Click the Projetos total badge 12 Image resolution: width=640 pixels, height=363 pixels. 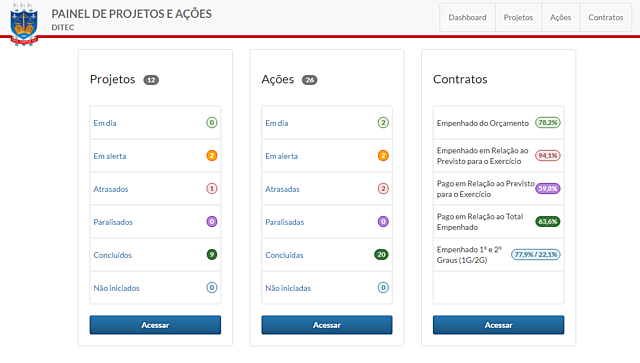pyautogui.click(x=151, y=80)
